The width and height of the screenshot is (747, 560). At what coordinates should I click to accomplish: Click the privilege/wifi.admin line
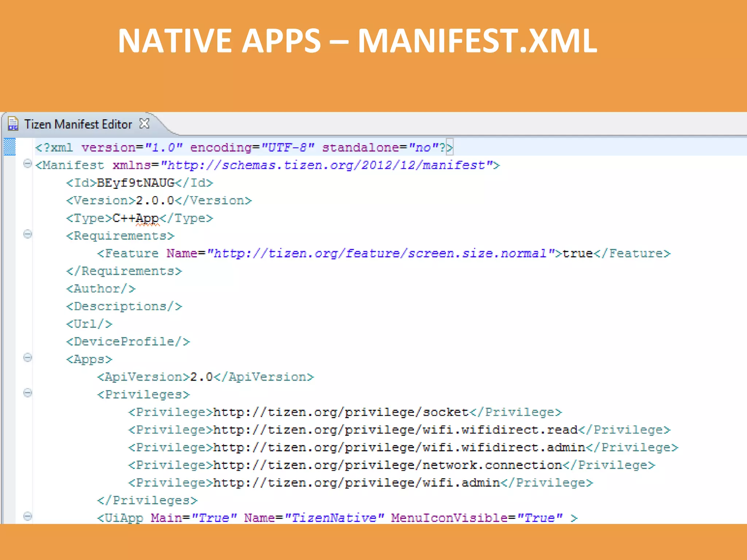(x=361, y=483)
